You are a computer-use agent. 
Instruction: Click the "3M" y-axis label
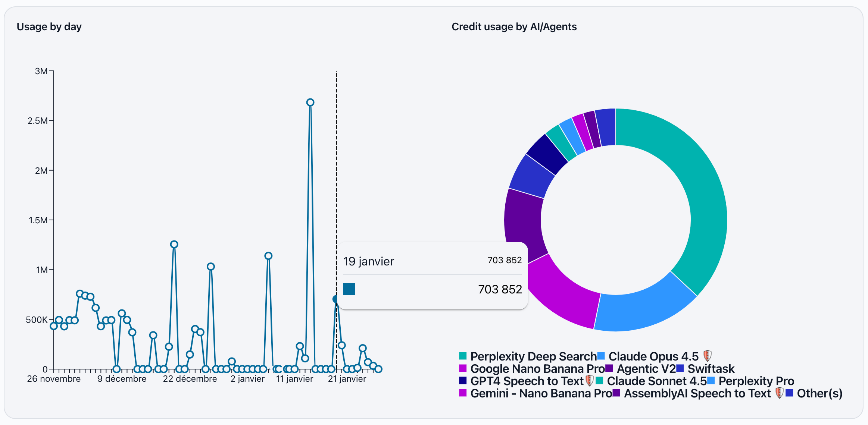click(41, 71)
